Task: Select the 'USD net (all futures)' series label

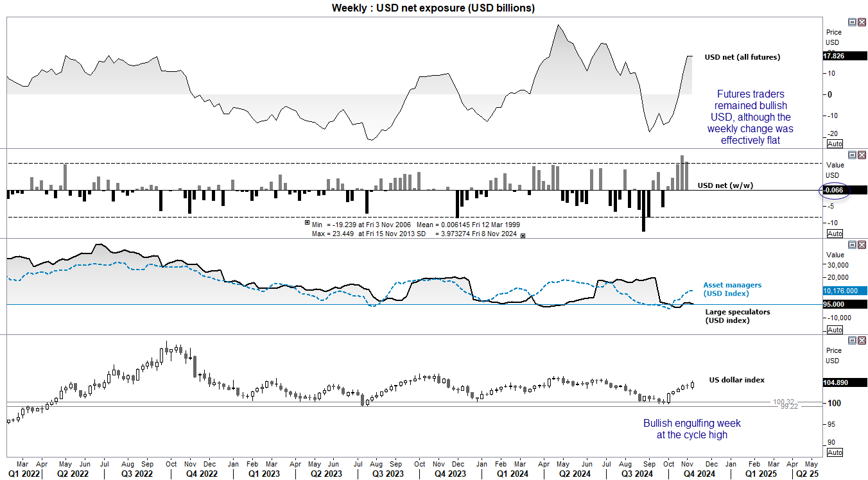Action: (742, 57)
